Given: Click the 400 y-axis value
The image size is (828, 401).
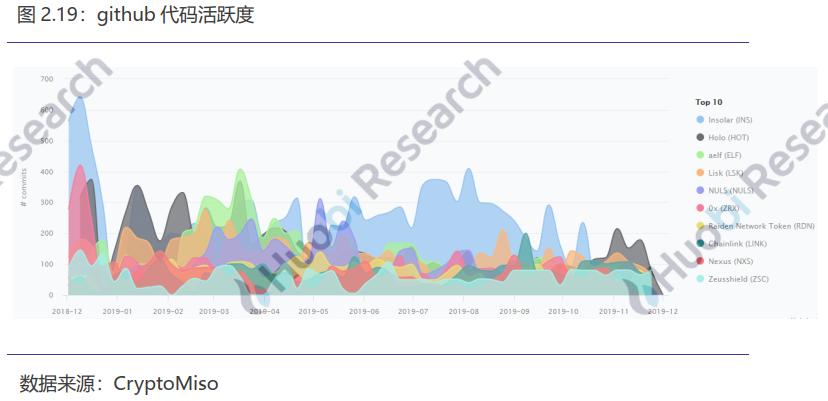Looking at the screenshot, I should point(47,172).
